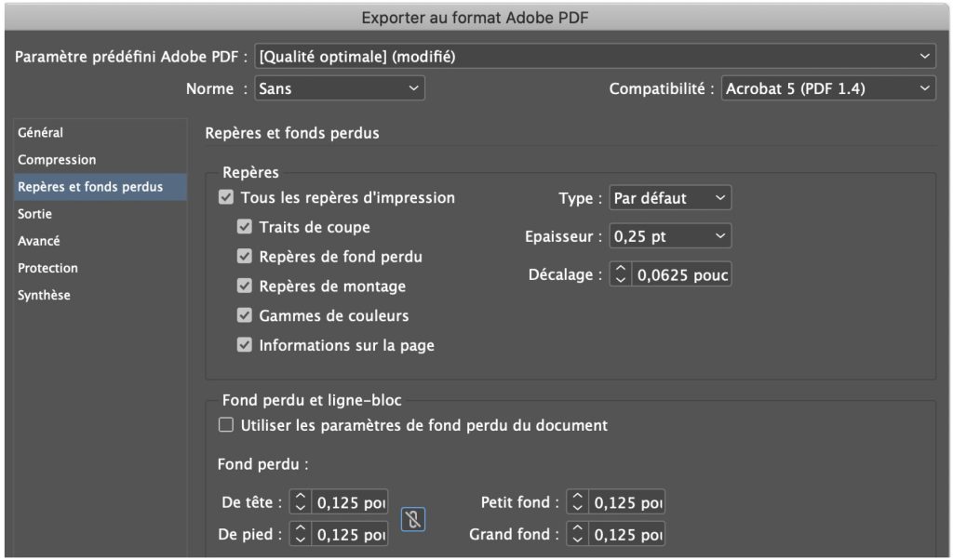This screenshot has width=953, height=560.
Task: Expand the Compatibilité dropdown
Action: point(828,89)
